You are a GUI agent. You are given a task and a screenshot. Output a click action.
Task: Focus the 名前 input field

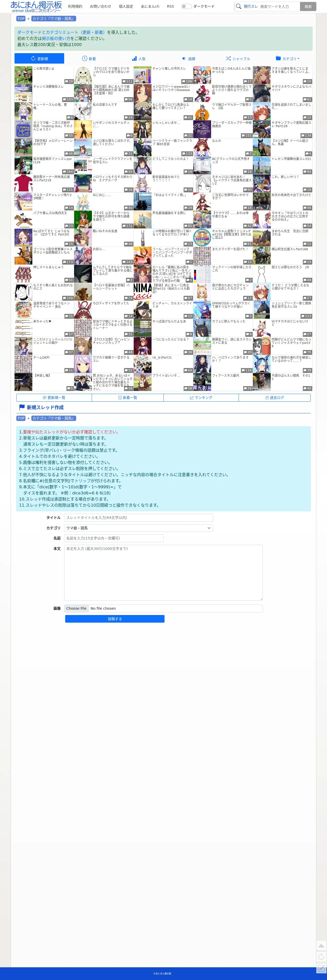coord(114,538)
